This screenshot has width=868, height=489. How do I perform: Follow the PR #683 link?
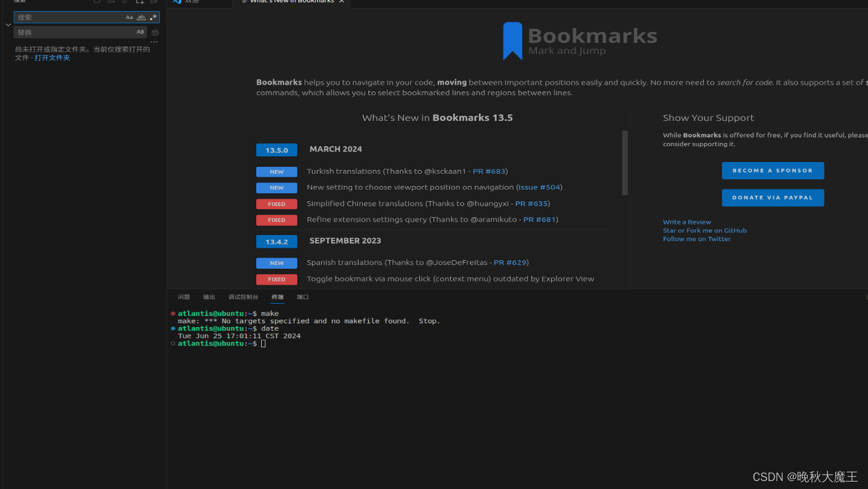coord(489,171)
